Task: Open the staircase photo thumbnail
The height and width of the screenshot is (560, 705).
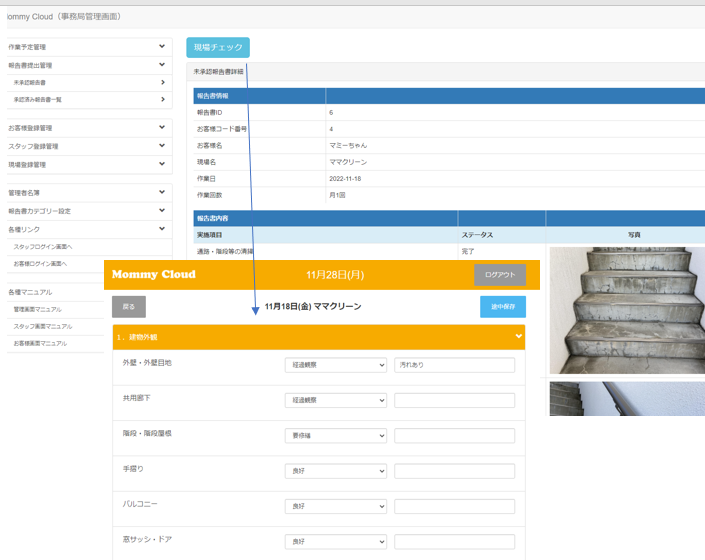Action: 627,310
